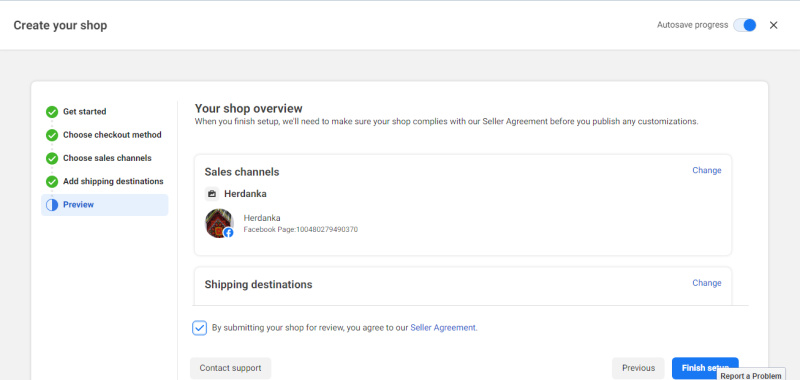Screen dimensions: 800x380
Task: Click the Herdanka page profile thumbnail
Action: tap(219, 223)
